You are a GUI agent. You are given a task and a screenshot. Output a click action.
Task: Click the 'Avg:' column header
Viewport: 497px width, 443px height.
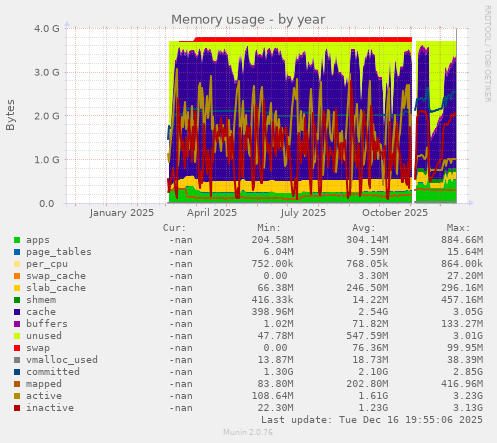(x=364, y=228)
